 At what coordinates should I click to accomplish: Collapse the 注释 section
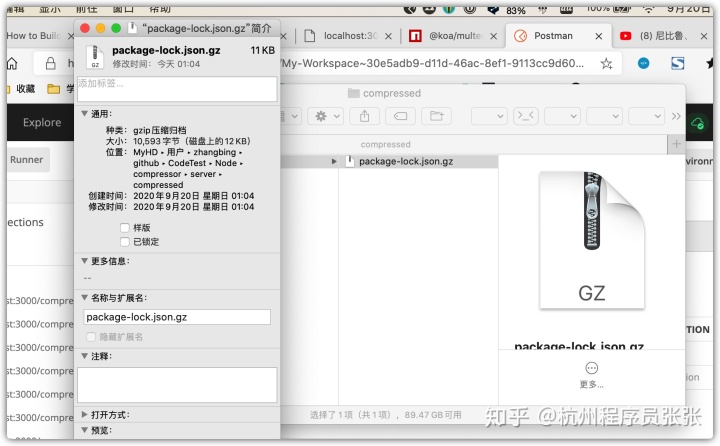pos(84,356)
